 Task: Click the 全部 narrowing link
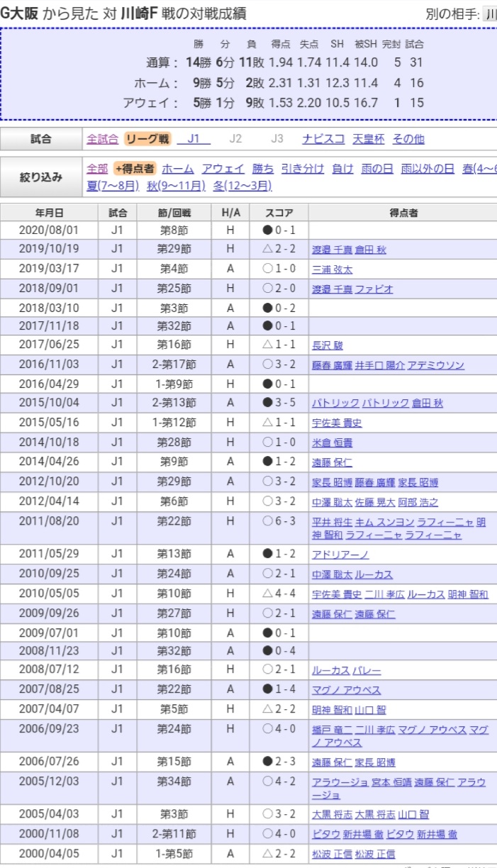(97, 169)
